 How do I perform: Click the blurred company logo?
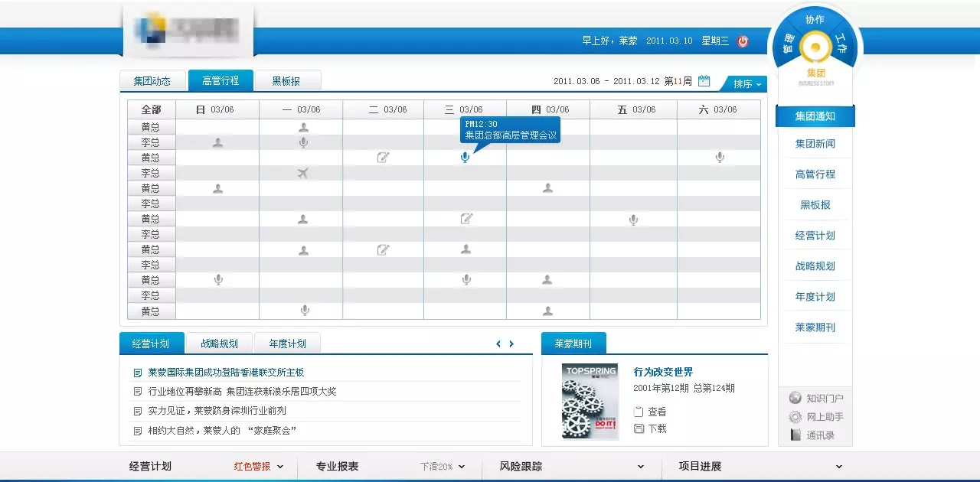[x=188, y=29]
